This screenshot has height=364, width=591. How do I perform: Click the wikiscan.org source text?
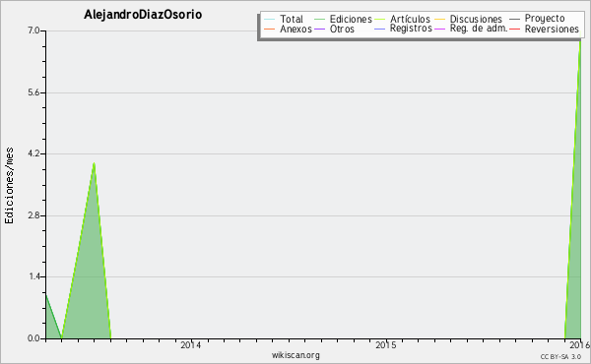[x=295, y=355]
